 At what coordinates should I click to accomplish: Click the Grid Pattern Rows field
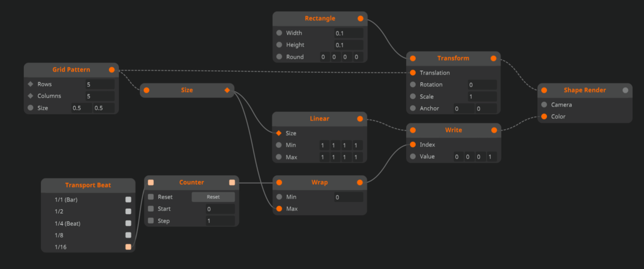click(100, 85)
